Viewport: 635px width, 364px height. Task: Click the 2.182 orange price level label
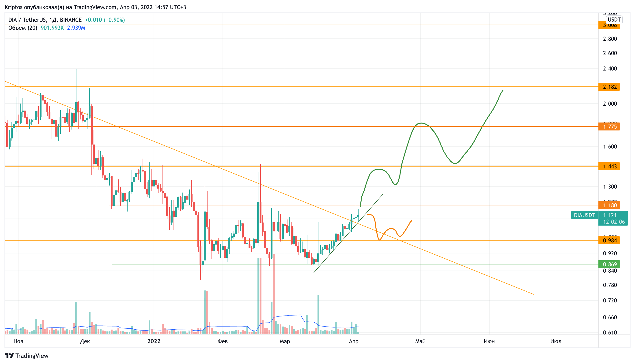609,87
